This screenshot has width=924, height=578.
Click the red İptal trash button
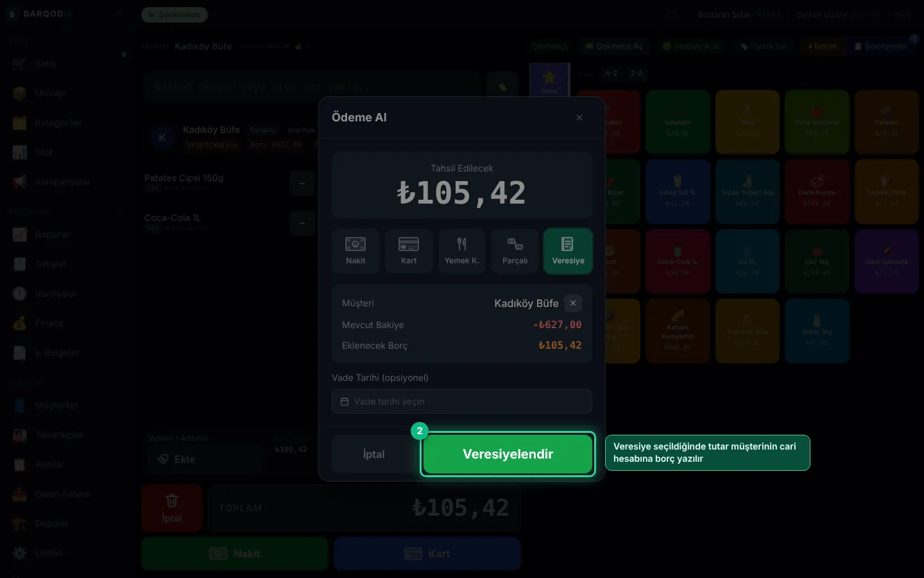click(x=172, y=508)
